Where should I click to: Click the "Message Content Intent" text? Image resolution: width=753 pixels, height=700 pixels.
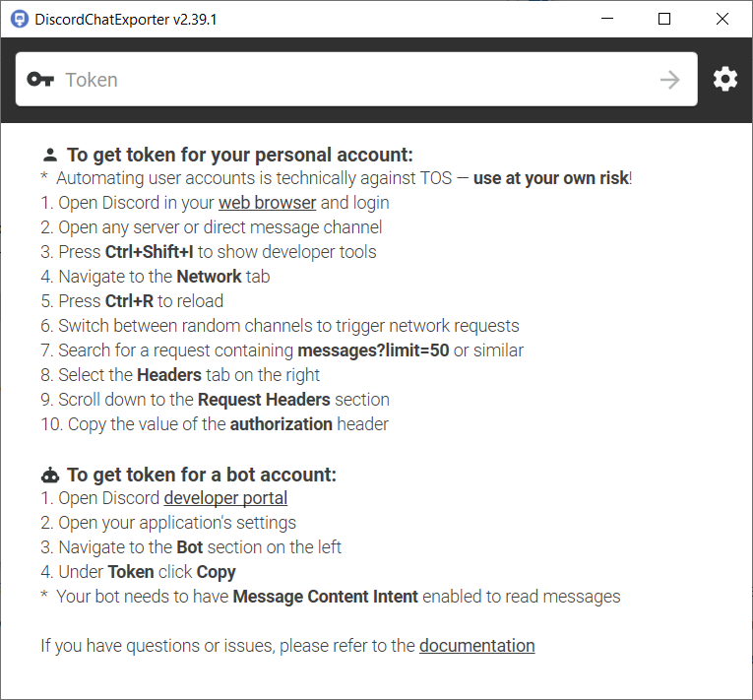tap(325, 597)
